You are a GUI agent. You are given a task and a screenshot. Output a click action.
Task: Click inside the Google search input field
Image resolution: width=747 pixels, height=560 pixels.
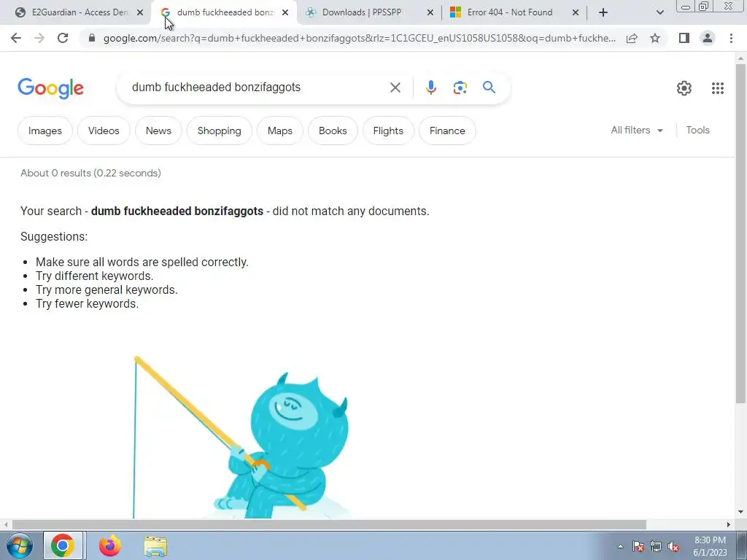[x=258, y=87]
